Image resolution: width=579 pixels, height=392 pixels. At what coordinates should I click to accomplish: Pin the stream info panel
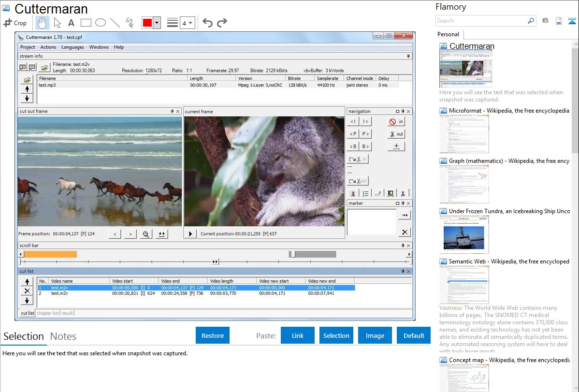click(x=408, y=56)
